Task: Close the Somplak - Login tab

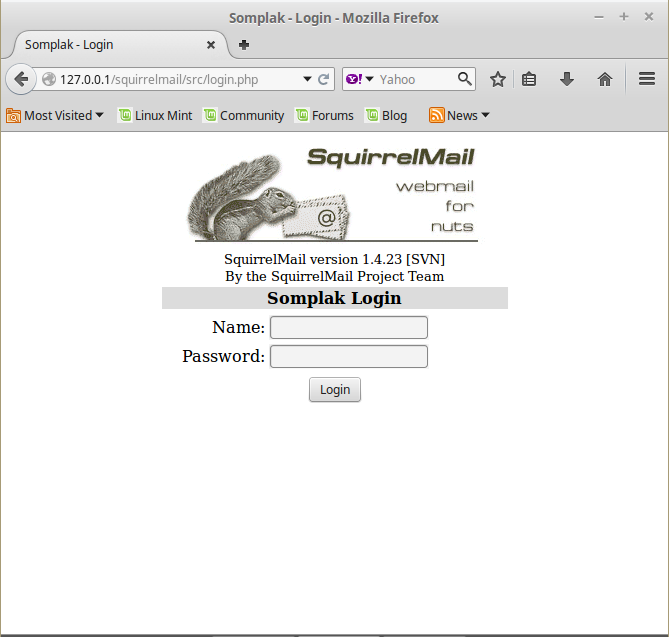Action: (x=211, y=45)
